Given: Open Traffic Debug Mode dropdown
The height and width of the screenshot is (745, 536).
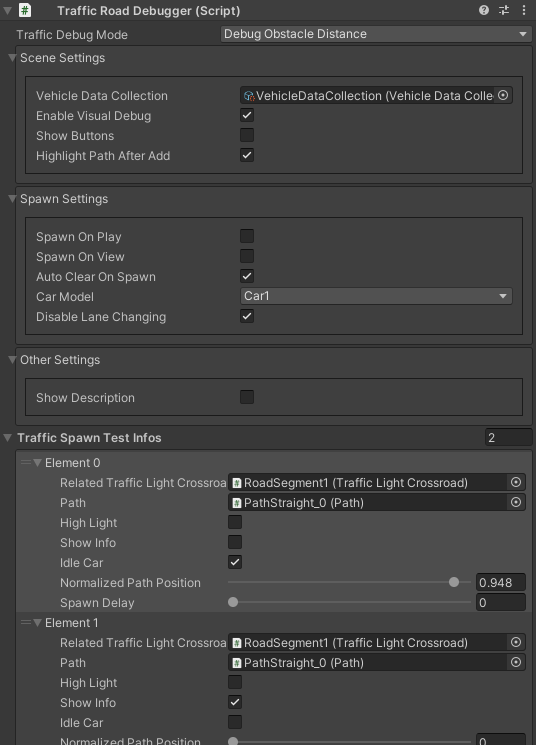Looking at the screenshot, I should pos(376,34).
